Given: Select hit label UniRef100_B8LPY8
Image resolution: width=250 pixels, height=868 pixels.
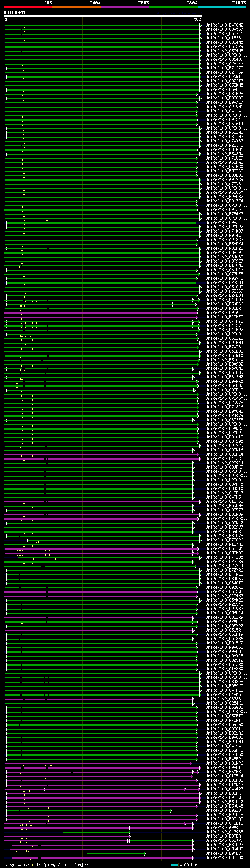Looking at the screenshot, I should (x=224, y=536).
